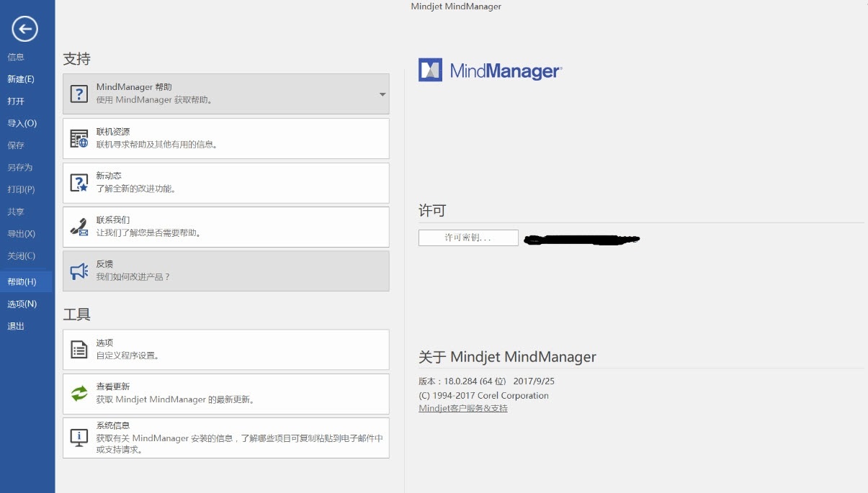Screen dimensions: 868x493
Task: Click 让我们了解您是否需要帮助 text
Action: pos(149,233)
